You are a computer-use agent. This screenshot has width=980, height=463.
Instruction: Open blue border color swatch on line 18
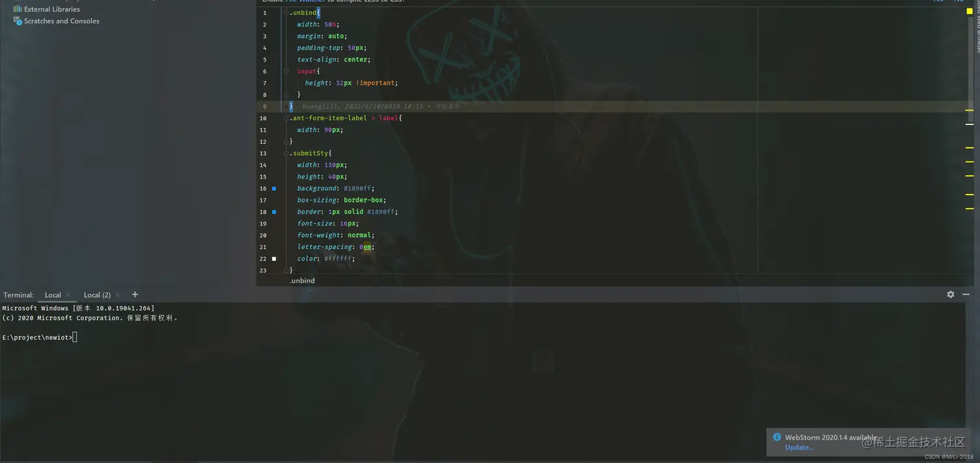(274, 211)
